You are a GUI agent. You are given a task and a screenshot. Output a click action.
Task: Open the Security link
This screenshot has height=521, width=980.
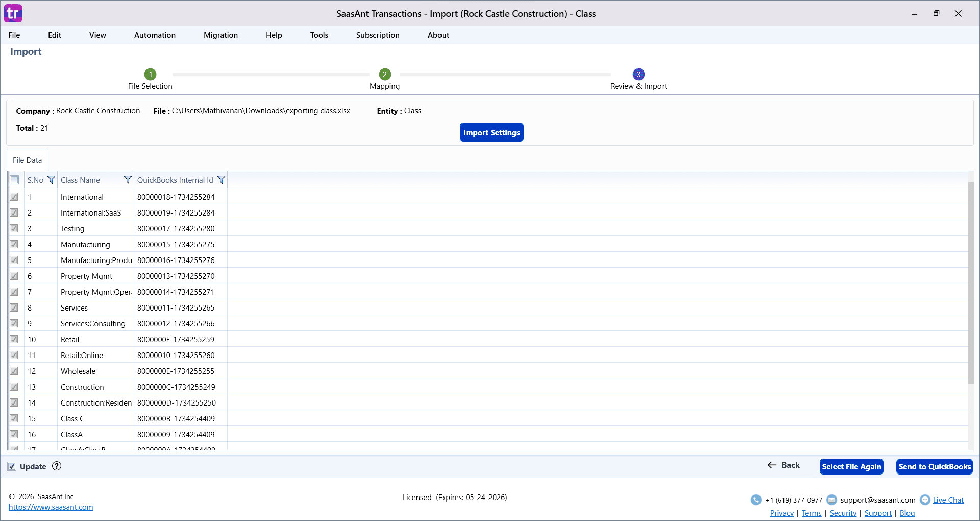843,513
